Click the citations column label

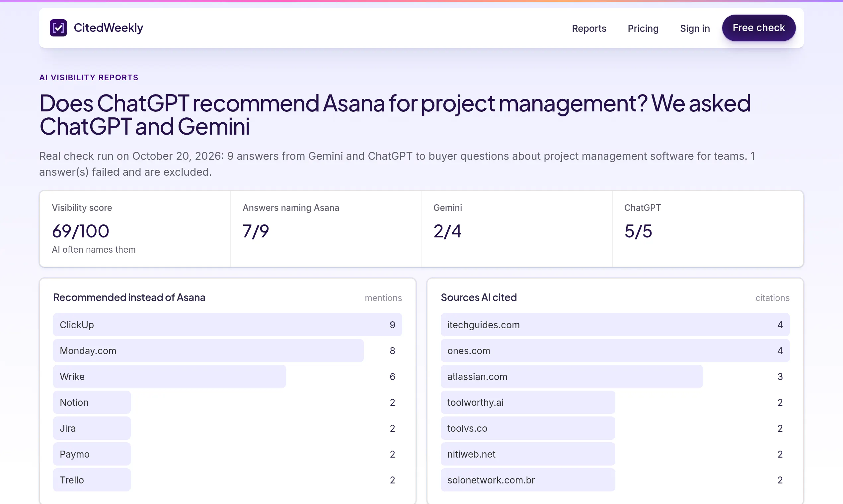772,298
